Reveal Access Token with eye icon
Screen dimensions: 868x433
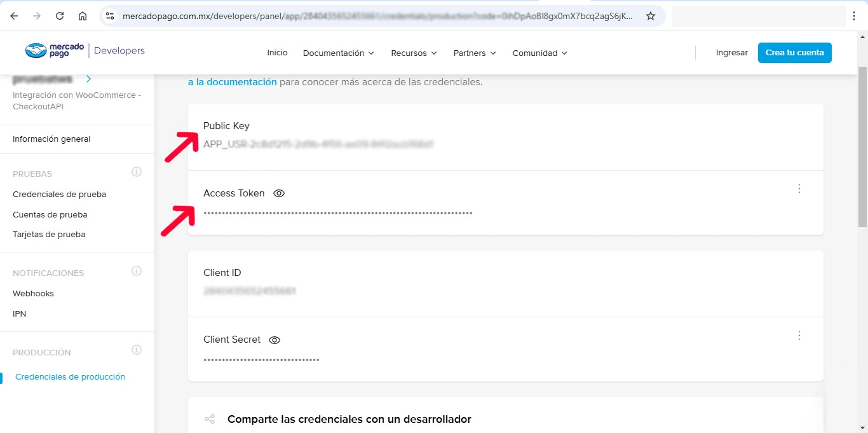coord(278,193)
